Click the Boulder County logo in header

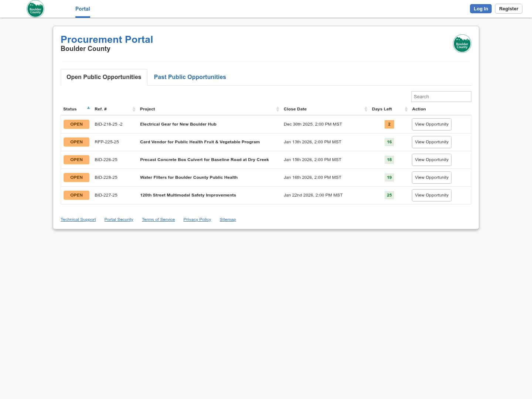click(x=35, y=9)
